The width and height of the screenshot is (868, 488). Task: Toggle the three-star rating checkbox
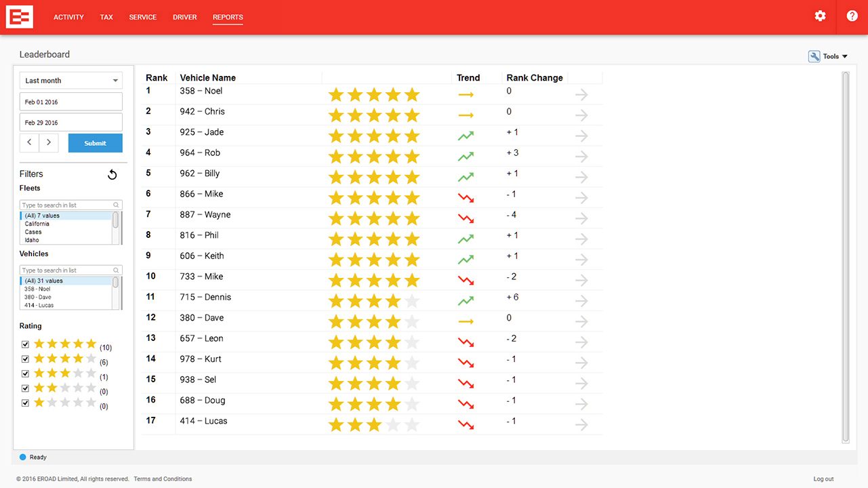(x=26, y=374)
